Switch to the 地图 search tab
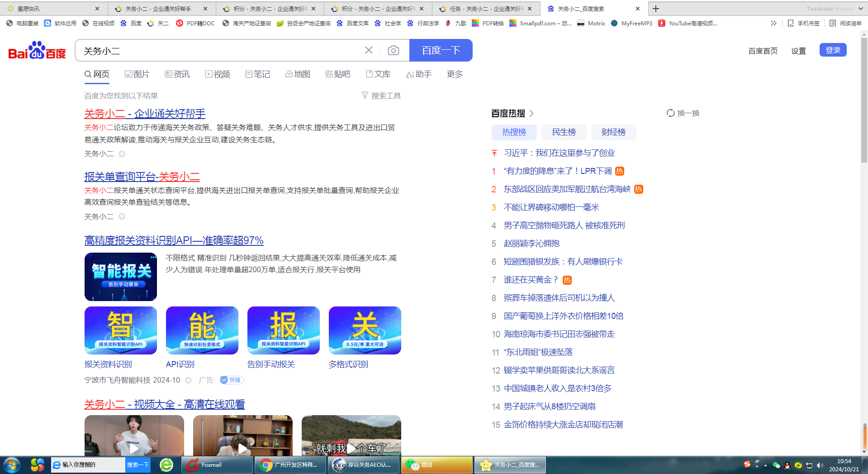 pos(298,74)
